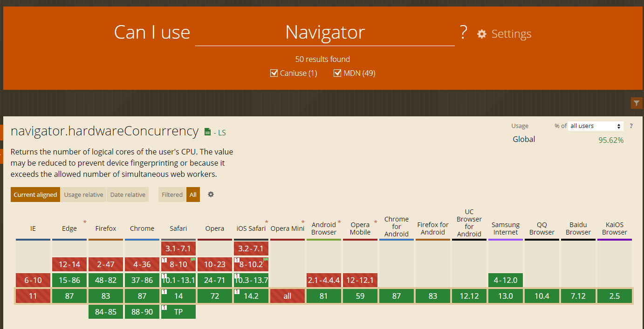Click the UC Browser for Android header

(x=469, y=223)
